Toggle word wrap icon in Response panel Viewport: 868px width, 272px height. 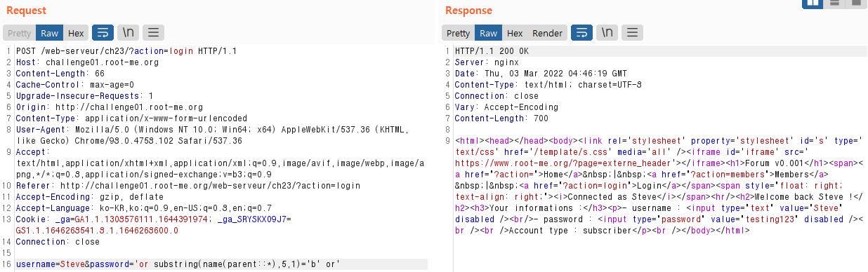tap(581, 32)
